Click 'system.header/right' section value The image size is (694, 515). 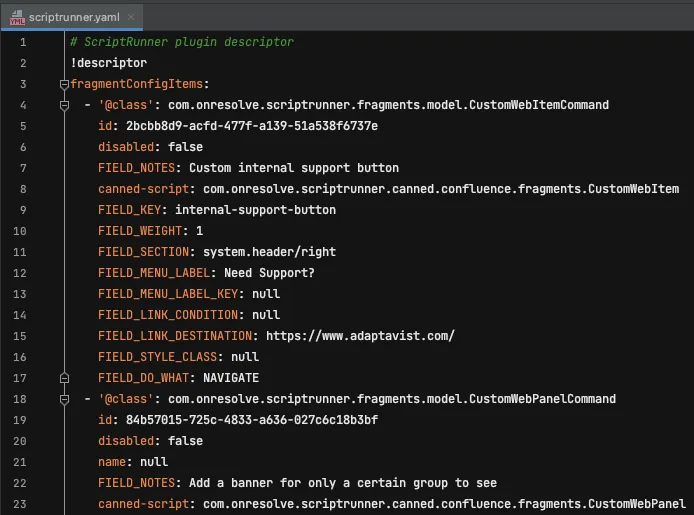tap(270, 252)
